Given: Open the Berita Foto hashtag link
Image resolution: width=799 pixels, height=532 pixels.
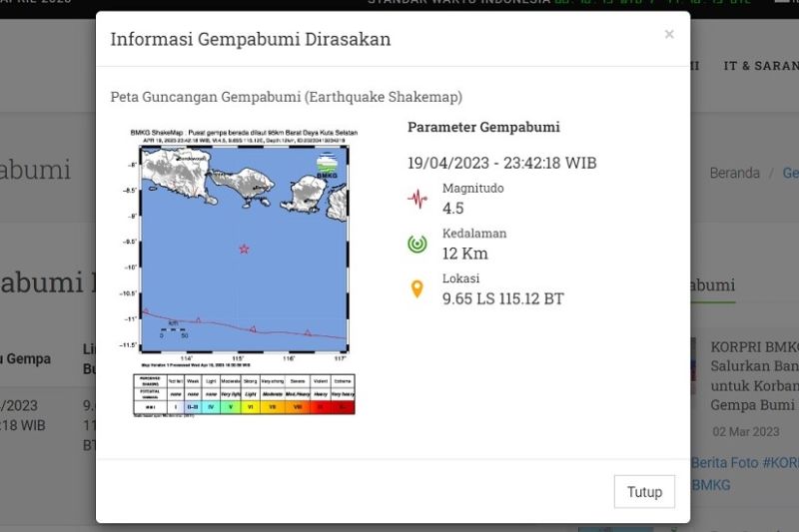Looking at the screenshot, I should 745,463.
